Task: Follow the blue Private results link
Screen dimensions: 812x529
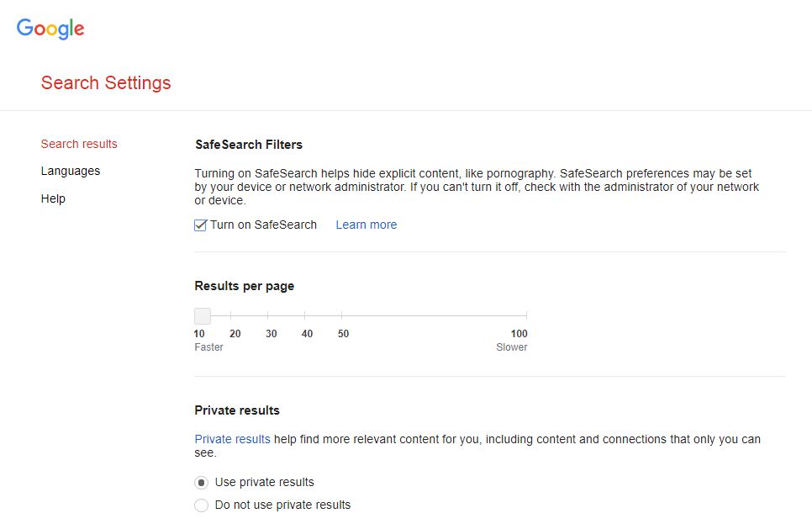Action: point(232,439)
